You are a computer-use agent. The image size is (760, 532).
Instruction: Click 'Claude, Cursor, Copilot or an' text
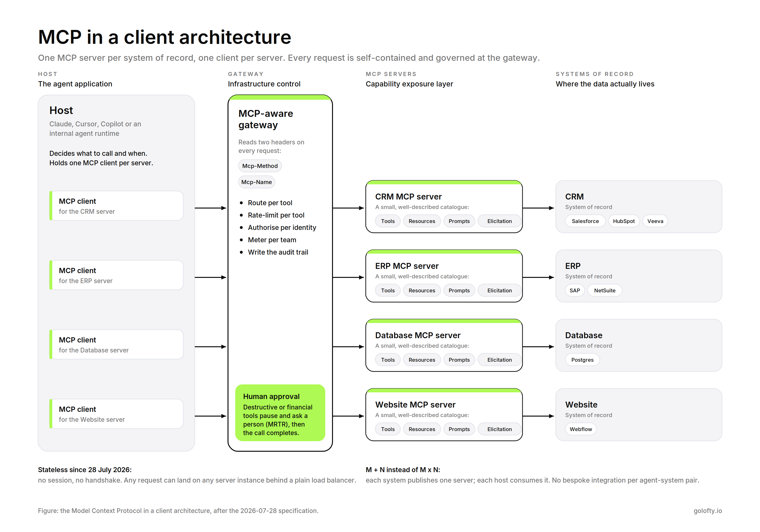[95, 124]
